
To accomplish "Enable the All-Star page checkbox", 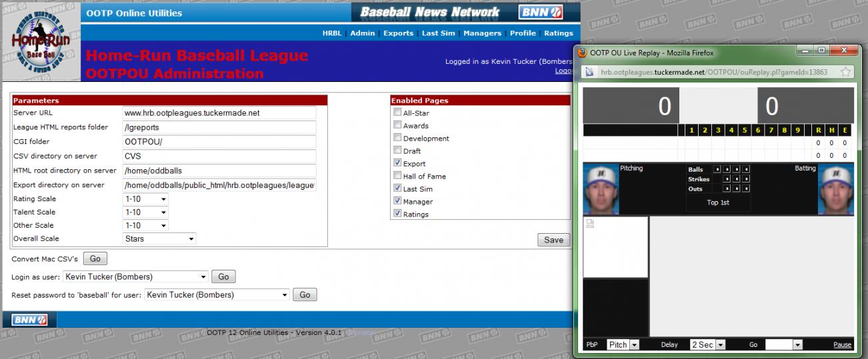I will click(x=397, y=113).
